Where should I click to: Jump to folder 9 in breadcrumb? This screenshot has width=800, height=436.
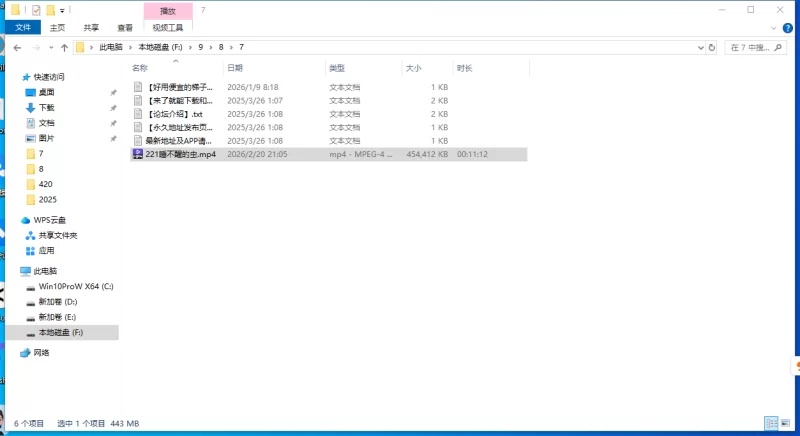click(201, 47)
